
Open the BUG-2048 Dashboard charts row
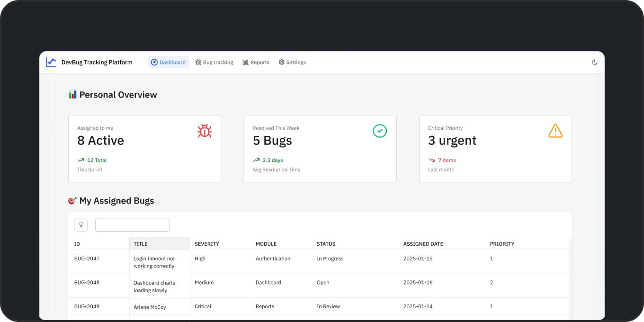[154, 286]
